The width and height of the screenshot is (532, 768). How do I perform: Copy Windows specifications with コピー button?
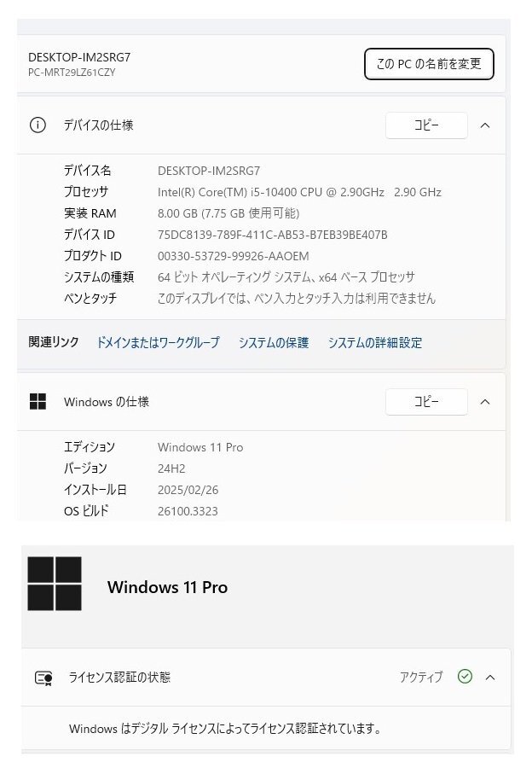coord(426,402)
